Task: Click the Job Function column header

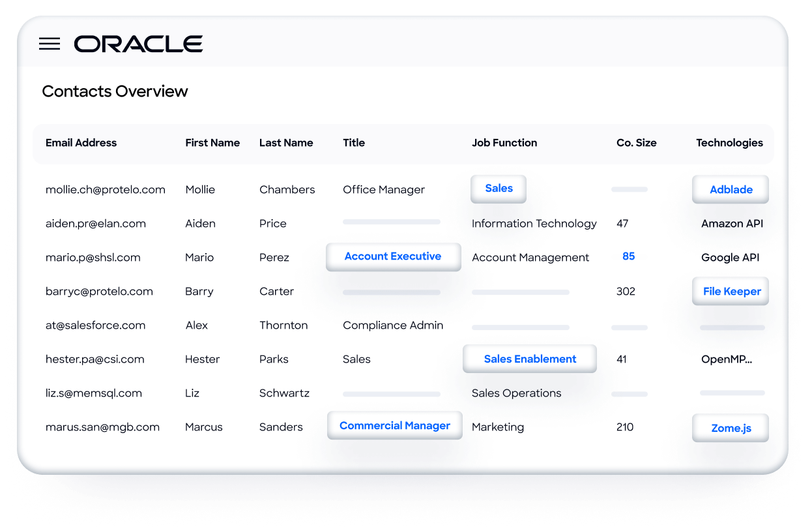Action: (x=504, y=143)
